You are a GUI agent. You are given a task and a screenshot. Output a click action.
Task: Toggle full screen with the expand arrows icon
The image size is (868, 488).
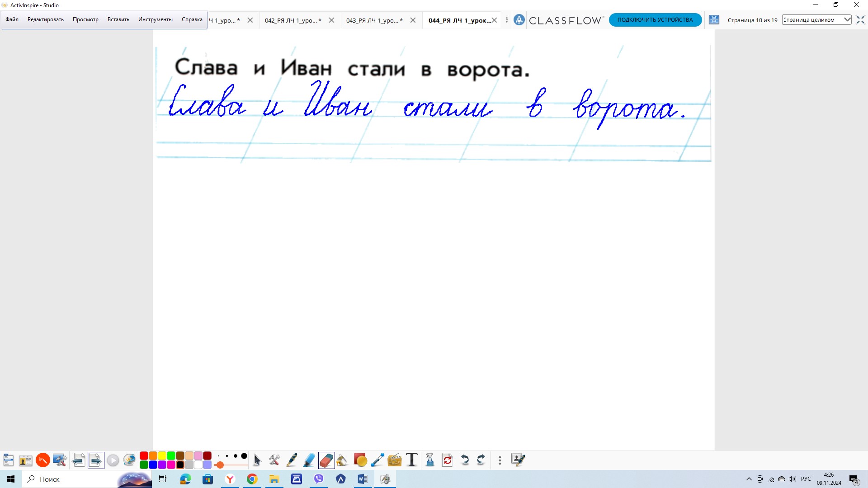pos(860,20)
